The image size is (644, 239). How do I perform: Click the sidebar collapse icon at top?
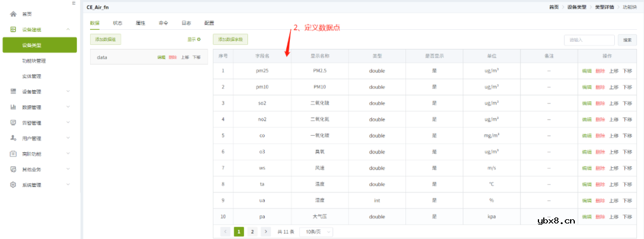click(73, 3)
